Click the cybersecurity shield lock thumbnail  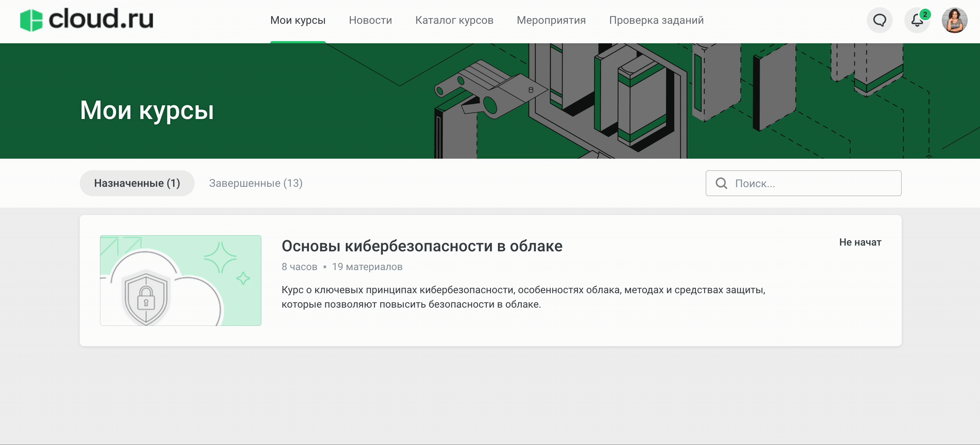pyautogui.click(x=180, y=280)
